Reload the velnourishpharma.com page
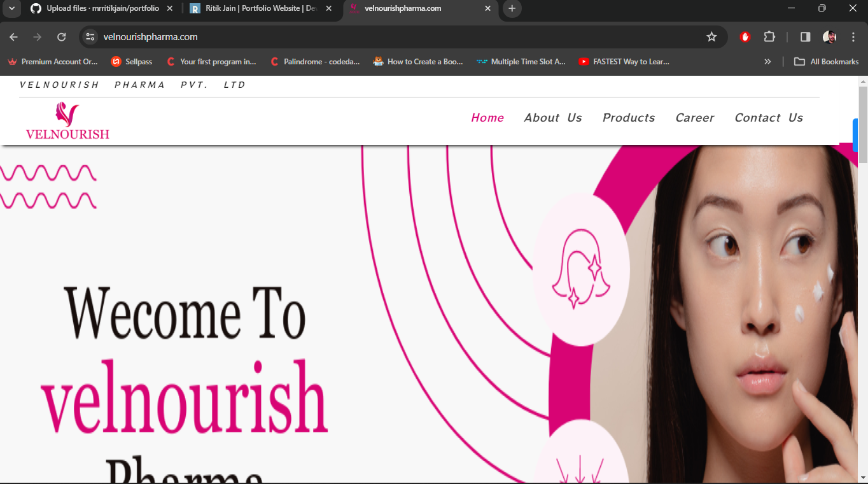Image resolution: width=868 pixels, height=484 pixels. pyautogui.click(x=62, y=37)
